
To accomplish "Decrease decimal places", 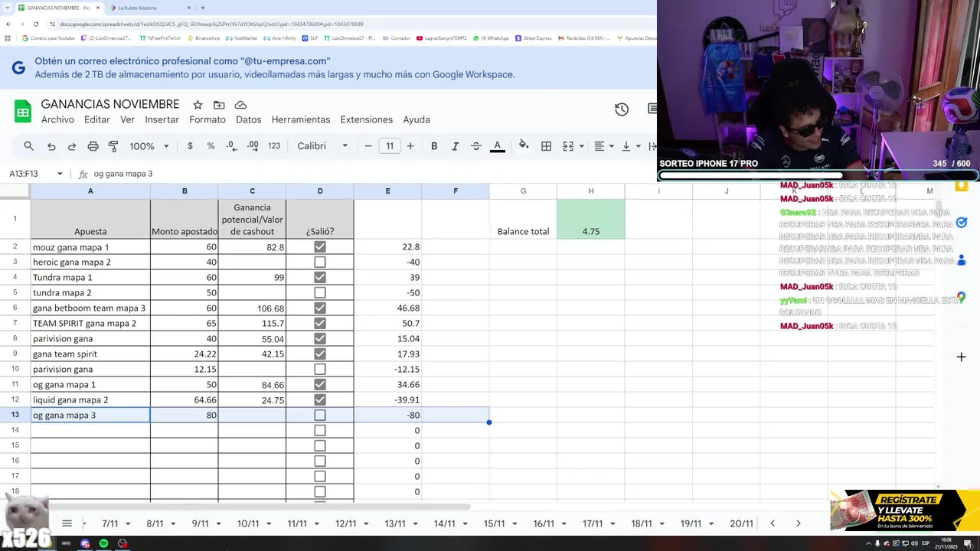I will pos(231,146).
